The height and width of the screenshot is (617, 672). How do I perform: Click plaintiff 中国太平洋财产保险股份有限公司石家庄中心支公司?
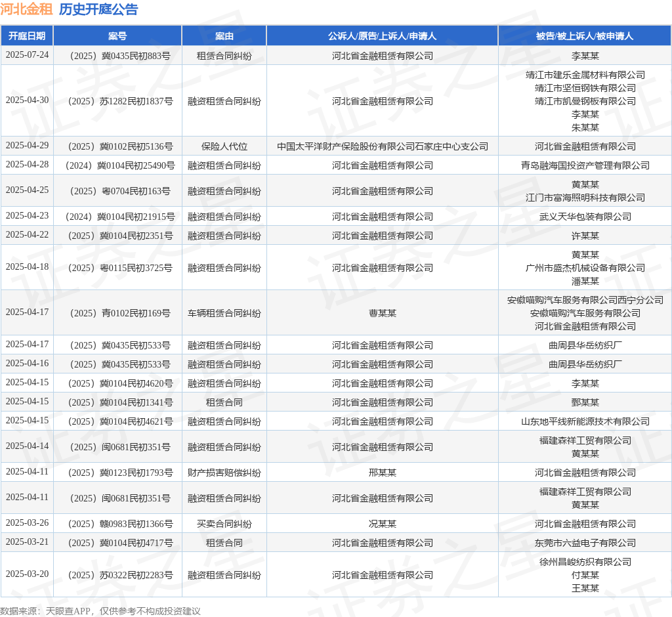pos(383,146)
